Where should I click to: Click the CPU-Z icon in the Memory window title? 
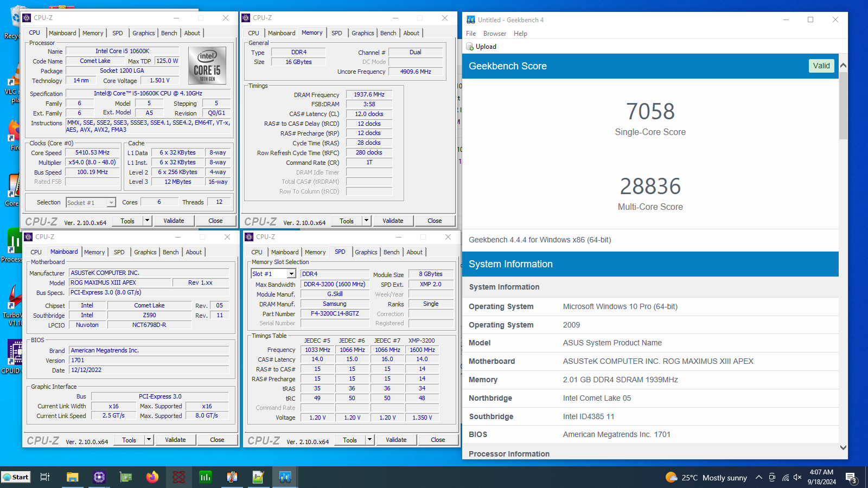tap(246, 18)
